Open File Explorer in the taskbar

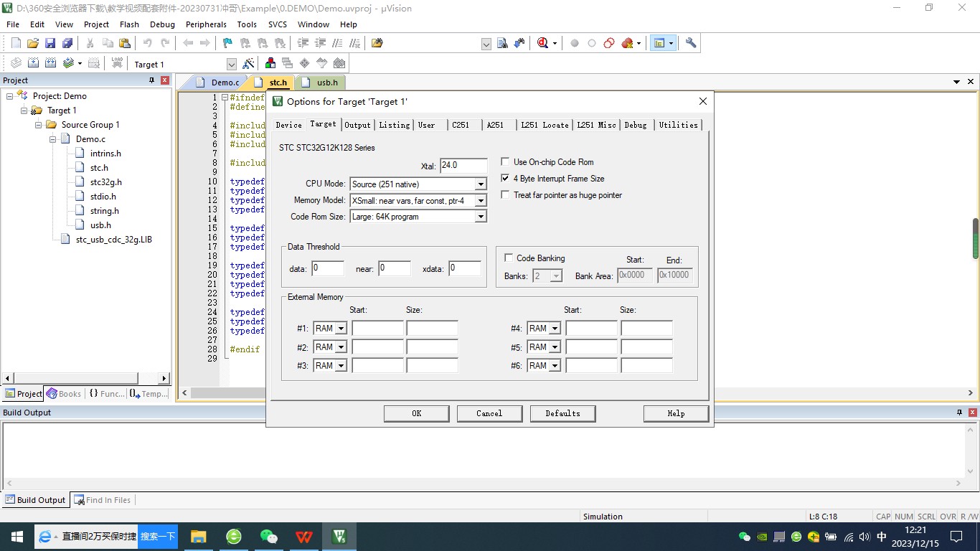pos(199,536)
